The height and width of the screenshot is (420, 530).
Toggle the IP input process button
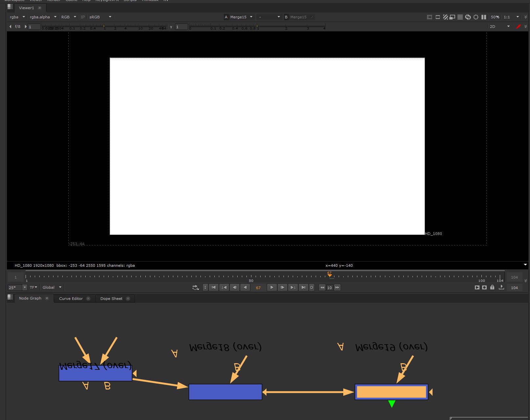pos(83,17)
